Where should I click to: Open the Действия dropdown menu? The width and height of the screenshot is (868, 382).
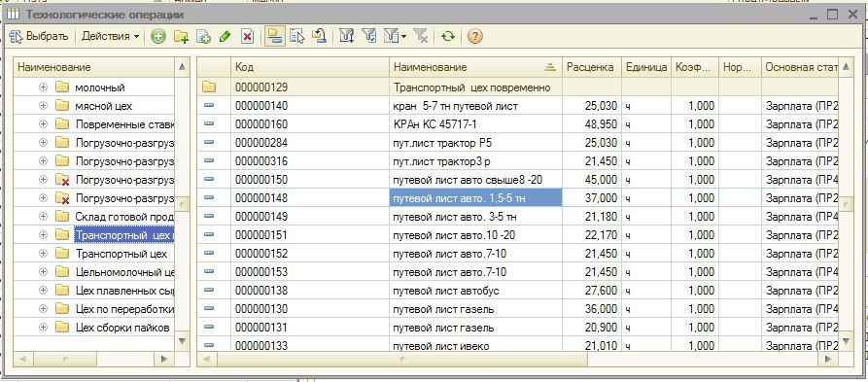pos(110,37)
